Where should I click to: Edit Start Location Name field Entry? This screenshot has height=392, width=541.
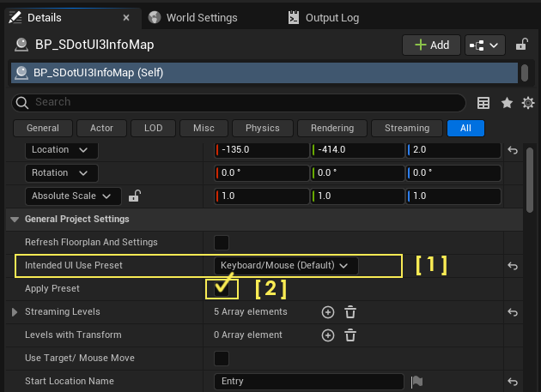click(x=309, y=382)
